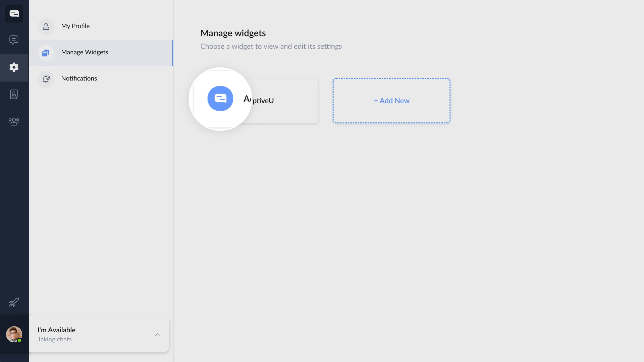Select My Profile in settings menu
644x362 pixels.
click(75, 26)
